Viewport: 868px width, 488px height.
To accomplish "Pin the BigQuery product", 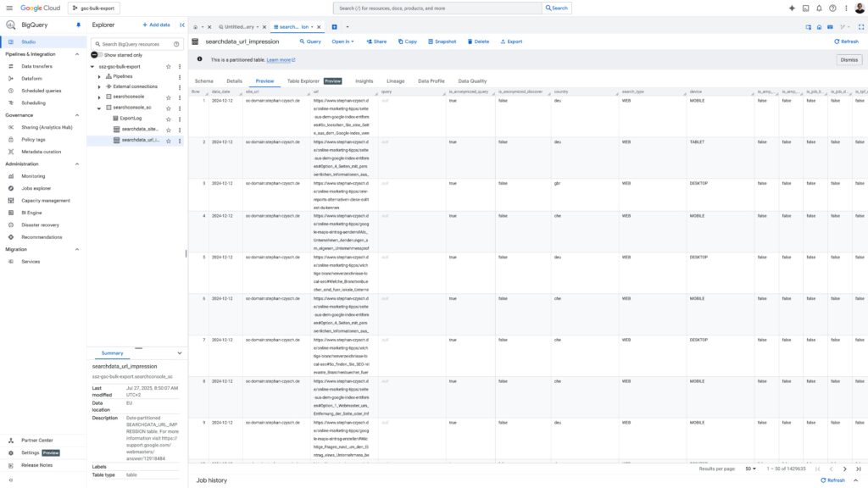I will click(x=78, y=25).
